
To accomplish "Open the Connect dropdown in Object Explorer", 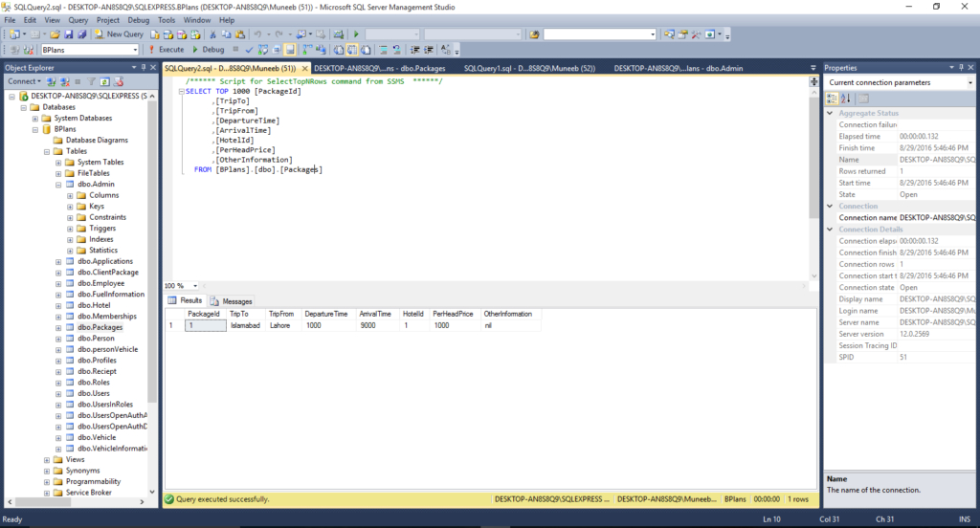I will point(24,82).
